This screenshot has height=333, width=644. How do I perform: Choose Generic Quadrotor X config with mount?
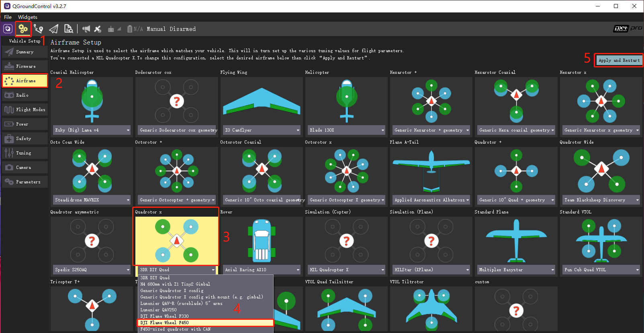point(206,297)
